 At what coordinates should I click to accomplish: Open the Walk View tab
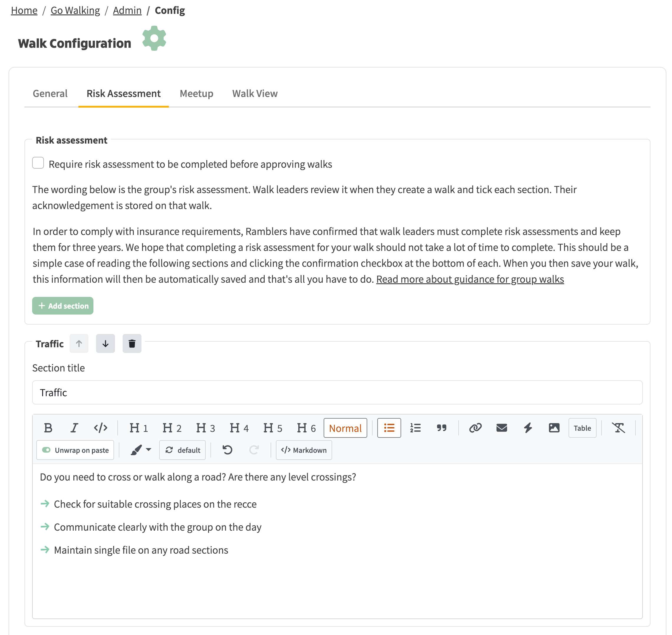255,93
